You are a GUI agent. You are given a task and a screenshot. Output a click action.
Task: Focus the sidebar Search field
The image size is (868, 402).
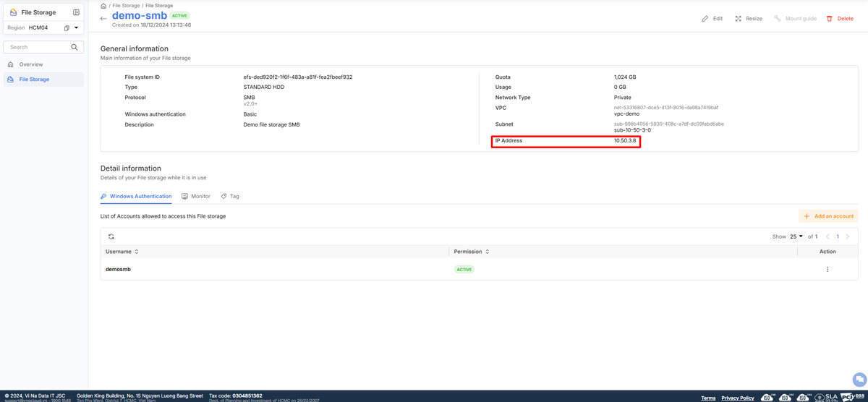[x=36, y=47]
